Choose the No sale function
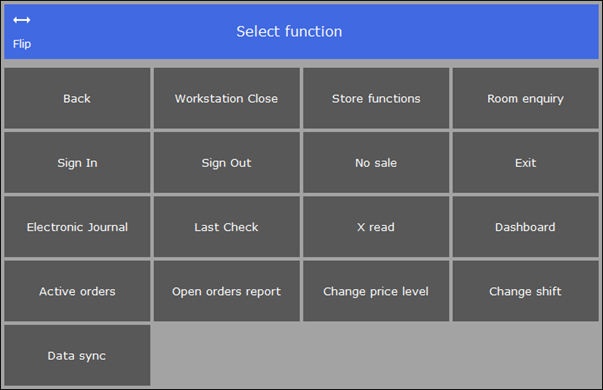 tap(376, 163)
